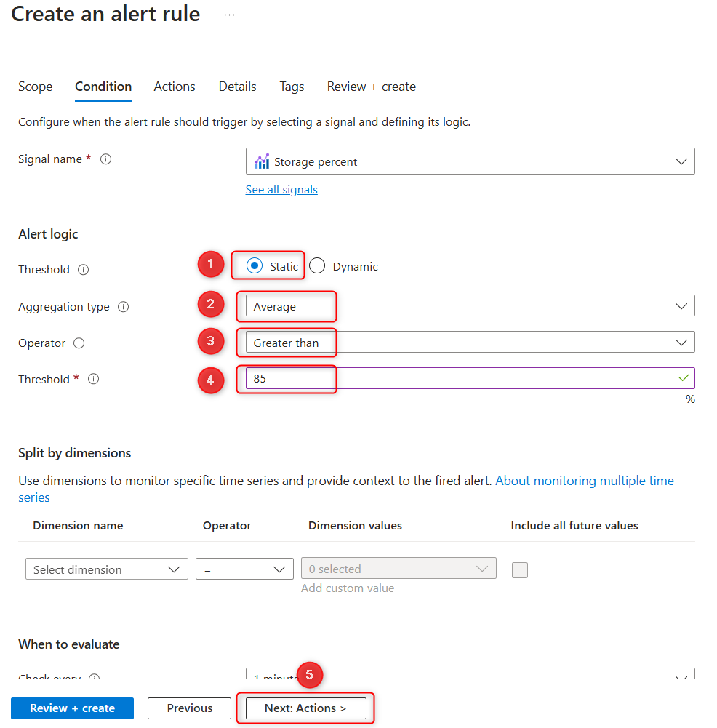Click the ellipsis beside Create an alert rule title
This screenshot has height=728, width=717.
click(x=229, y=15)
